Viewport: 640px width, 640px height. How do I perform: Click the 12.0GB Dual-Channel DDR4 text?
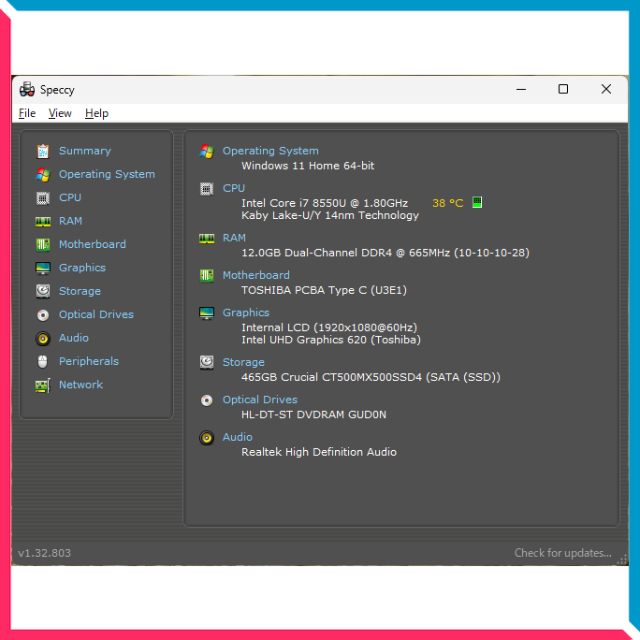[385, 253]
